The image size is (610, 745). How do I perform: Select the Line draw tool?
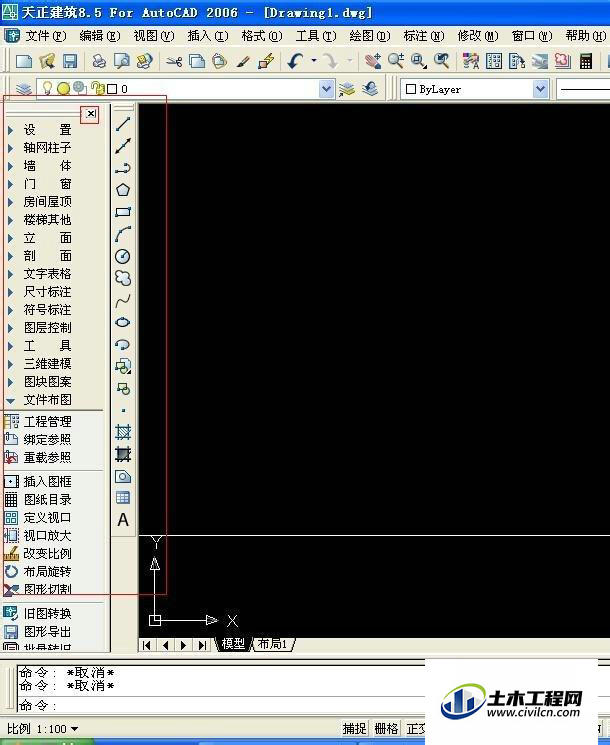(123, 124)
